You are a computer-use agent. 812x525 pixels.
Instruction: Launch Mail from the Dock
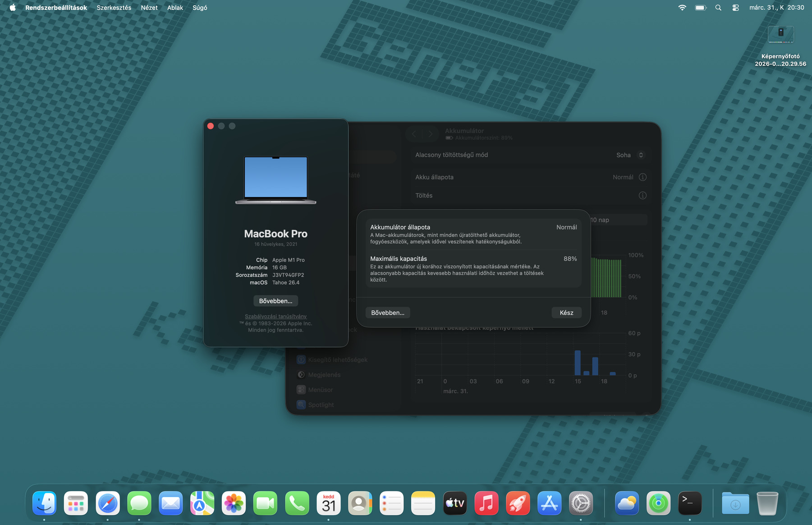[170, 503]
